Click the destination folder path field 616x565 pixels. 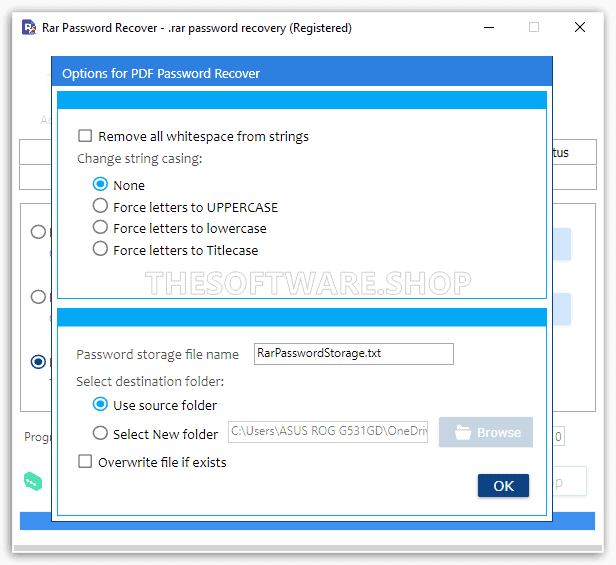point(328,433)
